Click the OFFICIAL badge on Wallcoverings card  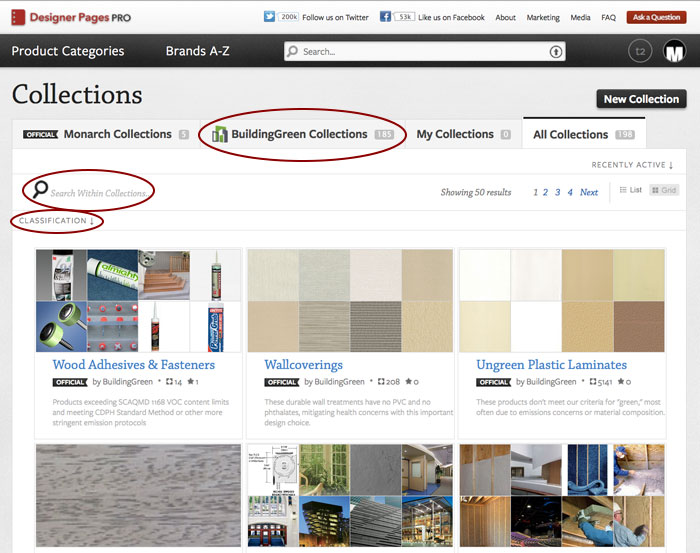(x=282, y=382)
